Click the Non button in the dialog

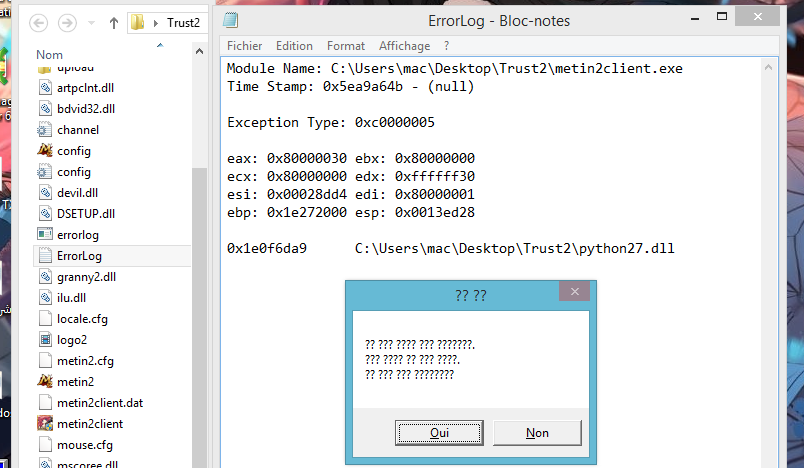(537, 433)
